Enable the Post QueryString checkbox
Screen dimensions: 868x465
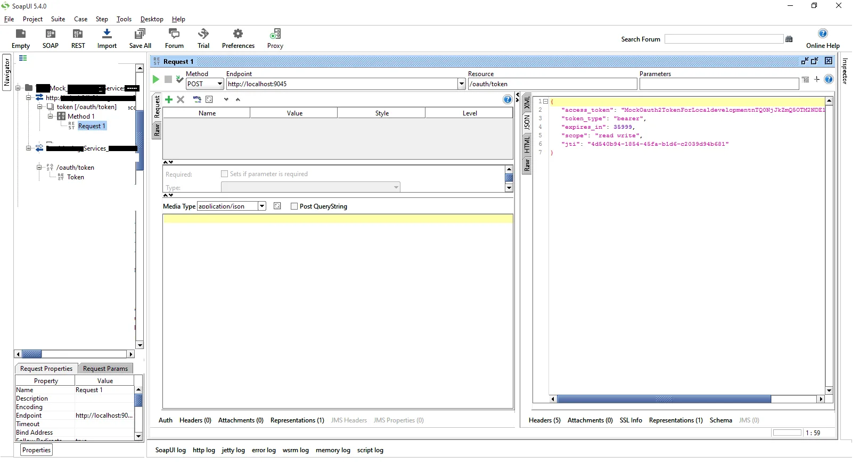(x=294, y=206)
